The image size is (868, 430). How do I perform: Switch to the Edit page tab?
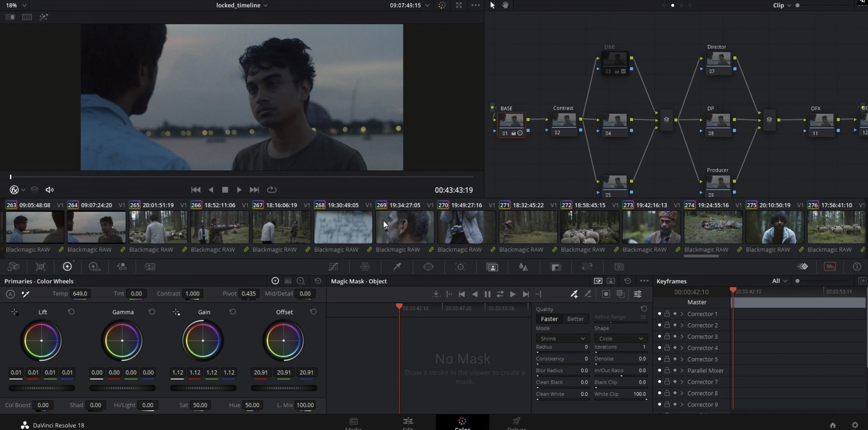tap(408, 423)
